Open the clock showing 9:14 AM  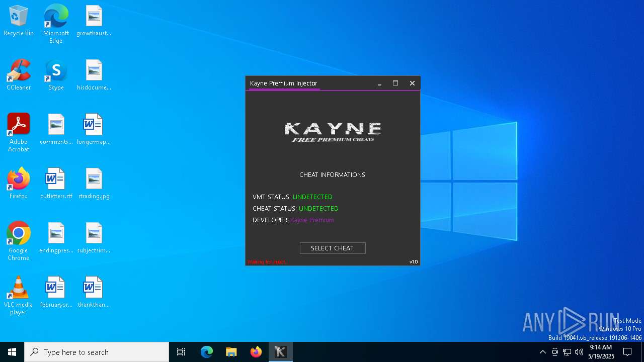pos(601,352)
